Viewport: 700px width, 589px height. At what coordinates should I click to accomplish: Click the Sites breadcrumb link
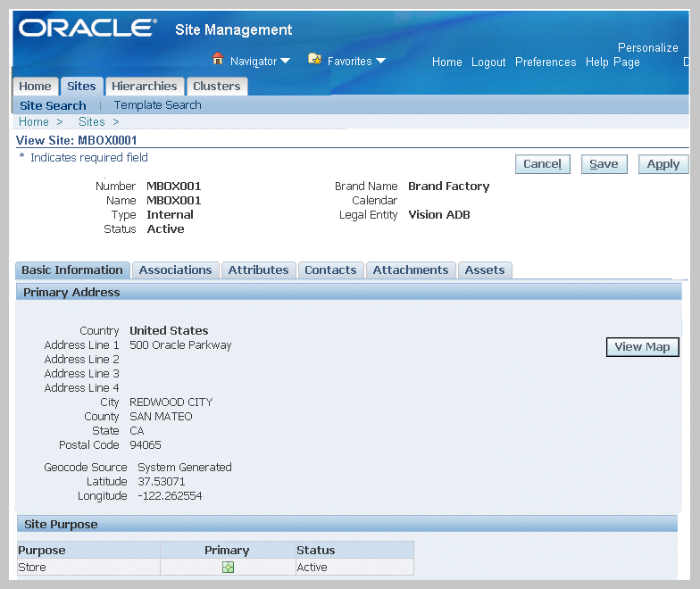tap(91, 121)
